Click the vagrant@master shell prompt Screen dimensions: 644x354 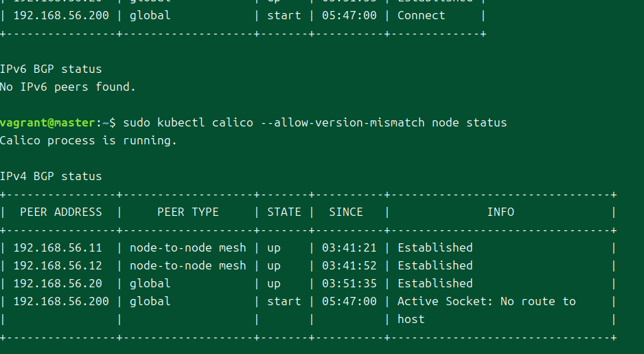click(x=48, y=123)
